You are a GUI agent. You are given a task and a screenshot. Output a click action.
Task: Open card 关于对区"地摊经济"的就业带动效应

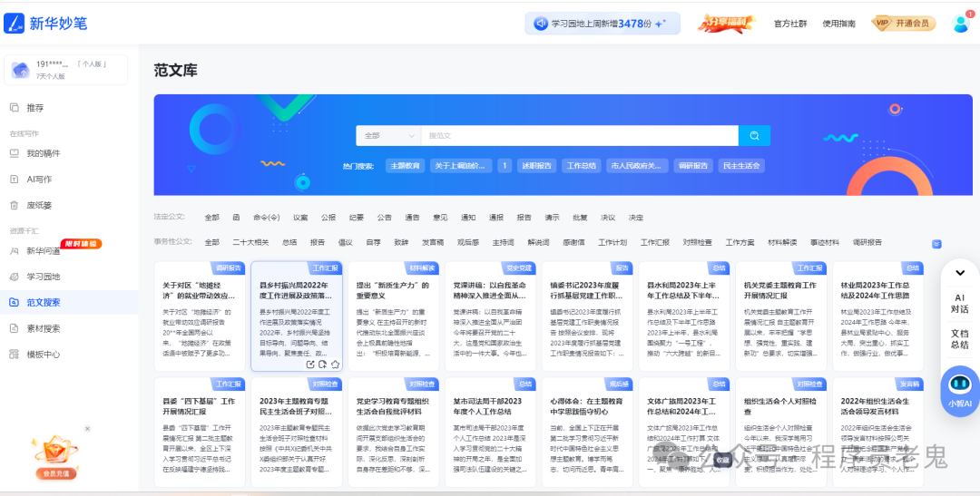coord(200,316)
